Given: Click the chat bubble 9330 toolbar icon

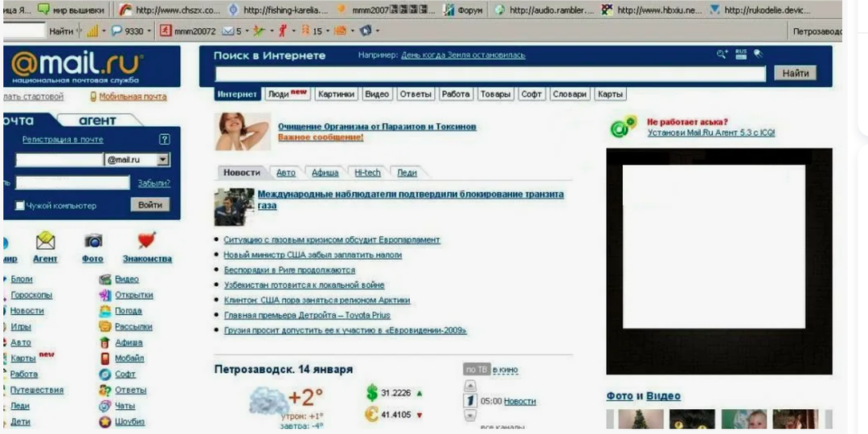Looking at the screenshot, I should pos(117,31).
